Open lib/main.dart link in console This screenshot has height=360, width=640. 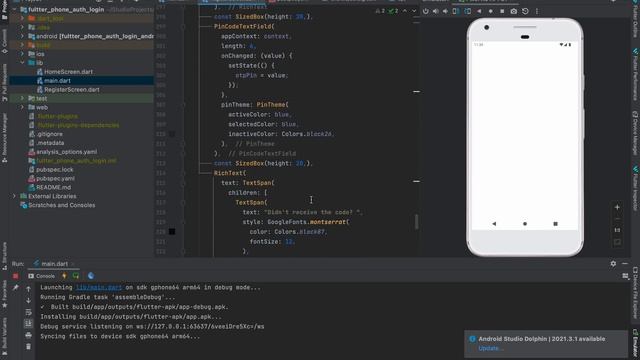pyautogui.click(x=99, y=287)
